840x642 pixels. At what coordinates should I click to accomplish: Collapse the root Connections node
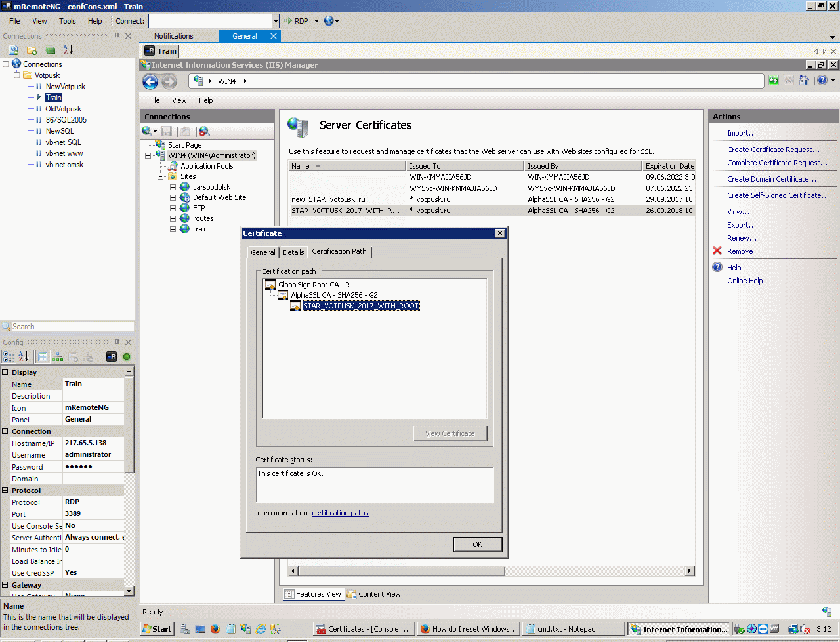pyautogui.click(x=6, y=64)
